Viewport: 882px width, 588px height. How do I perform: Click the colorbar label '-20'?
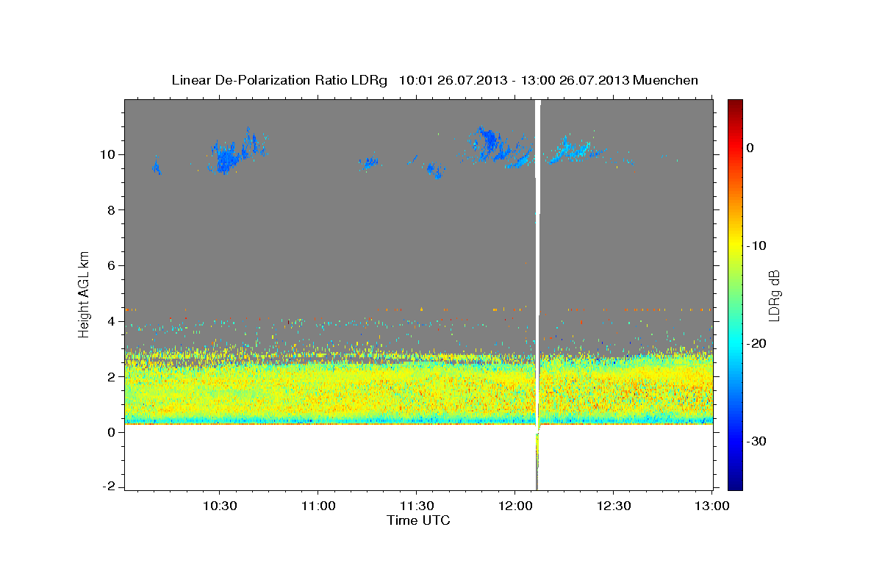(757, 343)
